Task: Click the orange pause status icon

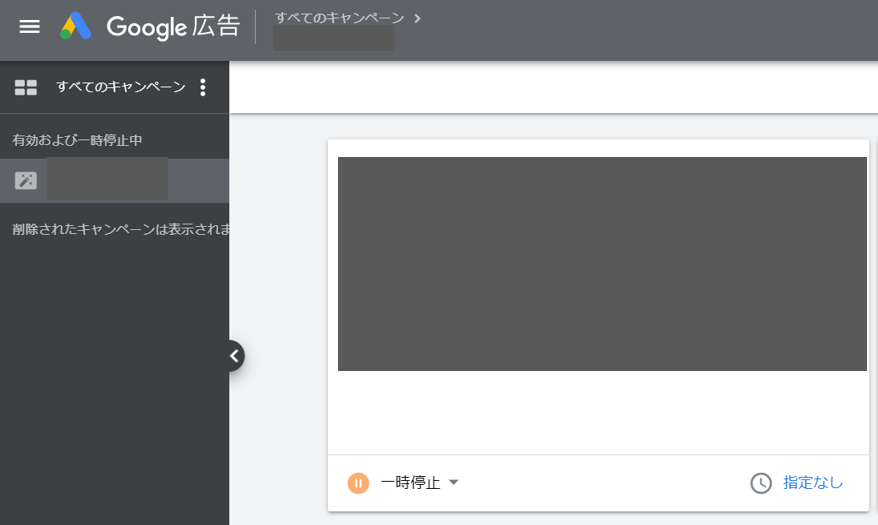Action: click(x=358, y=483)
